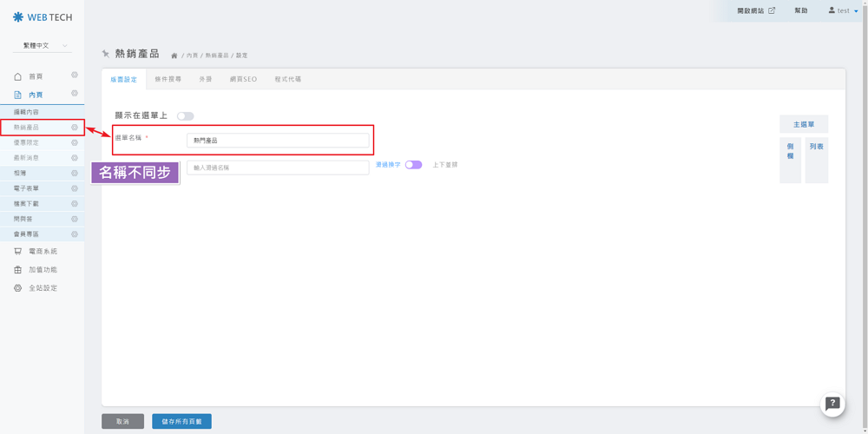Click the gear icon beside 首頁

pos(75,76)
